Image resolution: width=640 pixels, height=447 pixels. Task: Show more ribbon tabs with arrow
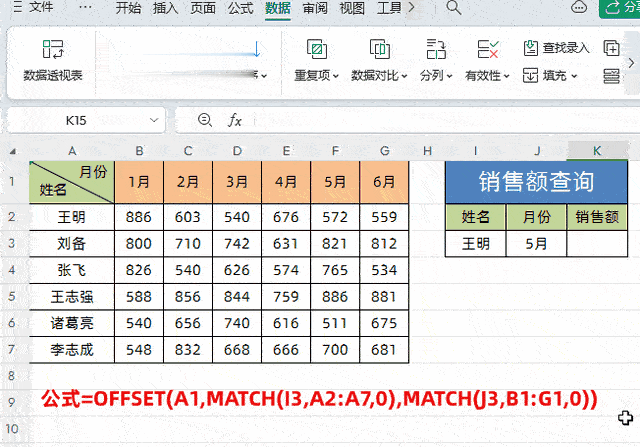click(x=411, y=7)
